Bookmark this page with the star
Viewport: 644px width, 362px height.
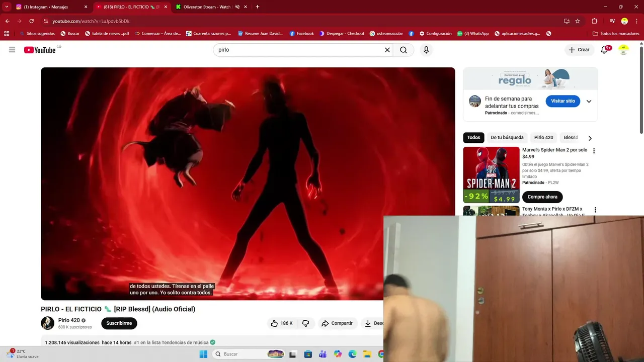click(578, 21)
